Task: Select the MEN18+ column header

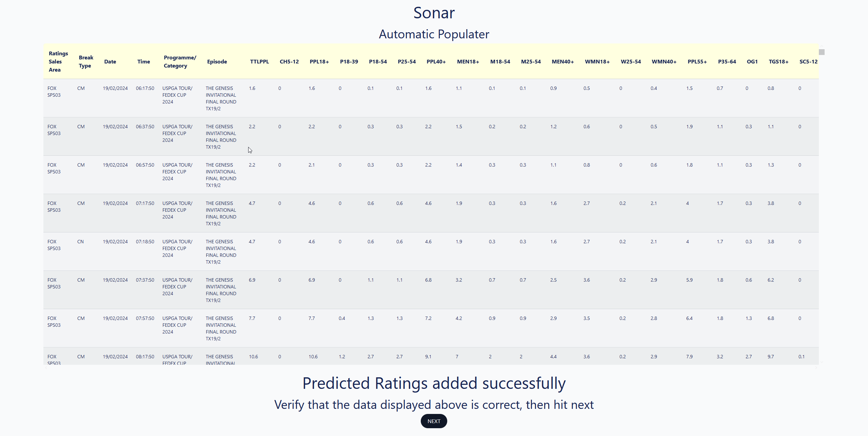Action: [468, 62]
